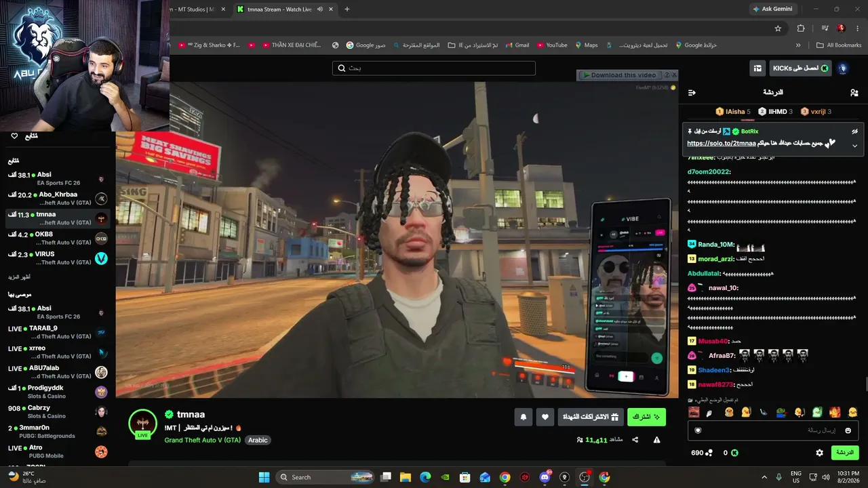Open VIRUS channel in sidebar
This screenshot has width=868, height=488.
point(58,258)
